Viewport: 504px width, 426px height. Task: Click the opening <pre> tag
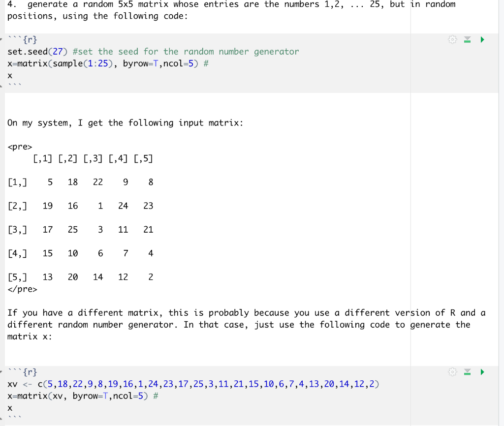(x=20, y=147)
